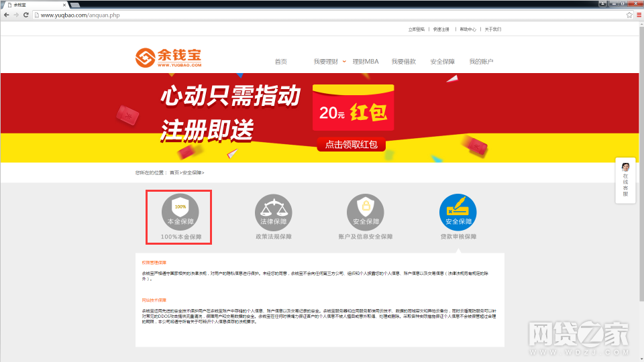Open 我要借款 in the navigation
Image resolution: width=644 pixels, height=362 pixels.
click(404, 62)
